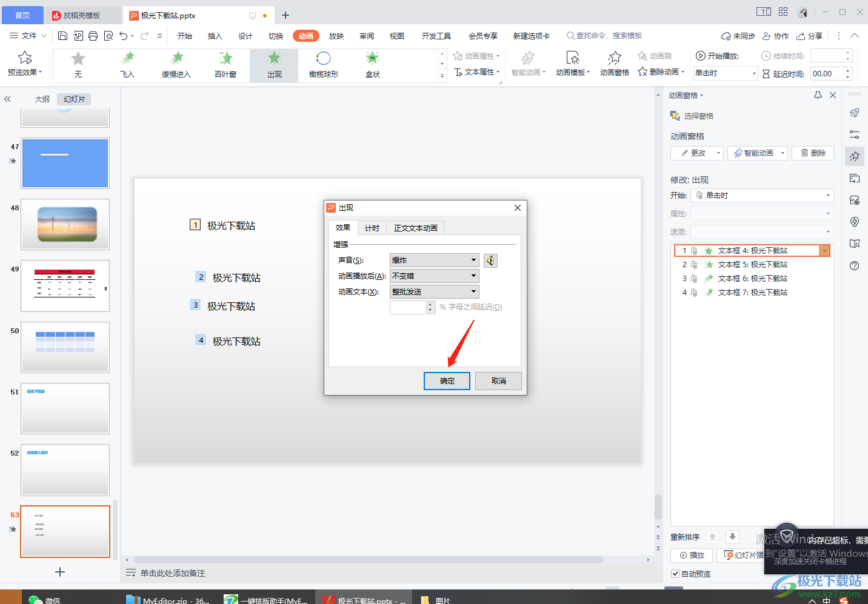Pick the 出现 appear animation in ribbon
Viewport: 868px width, 604px height.
(274, 65)
